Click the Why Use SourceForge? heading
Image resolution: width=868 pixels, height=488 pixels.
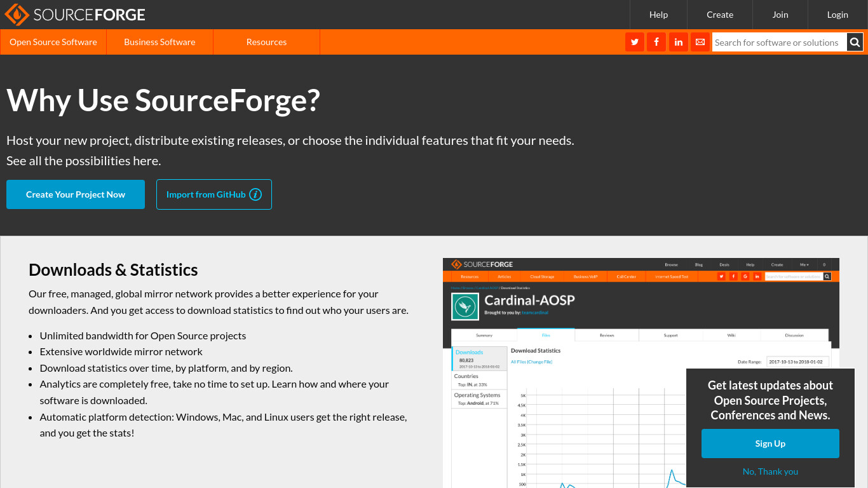(x=163, y=100)
